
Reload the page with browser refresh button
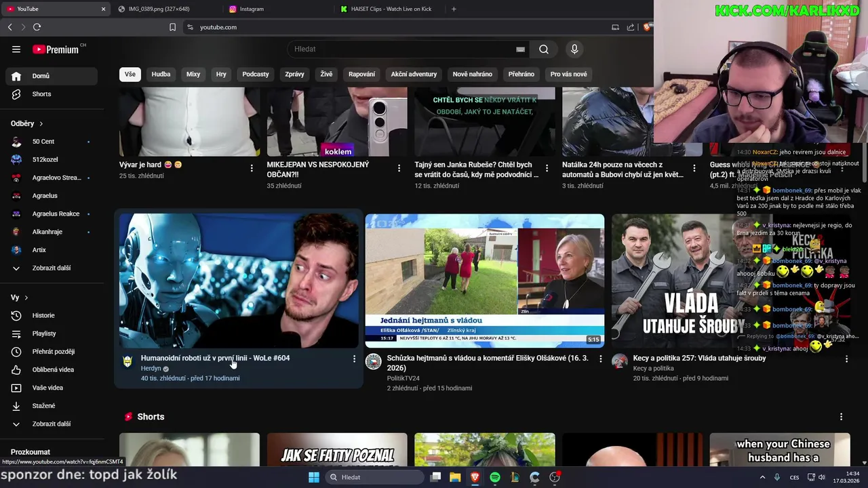pyautogui.click(x=37, y=27)
